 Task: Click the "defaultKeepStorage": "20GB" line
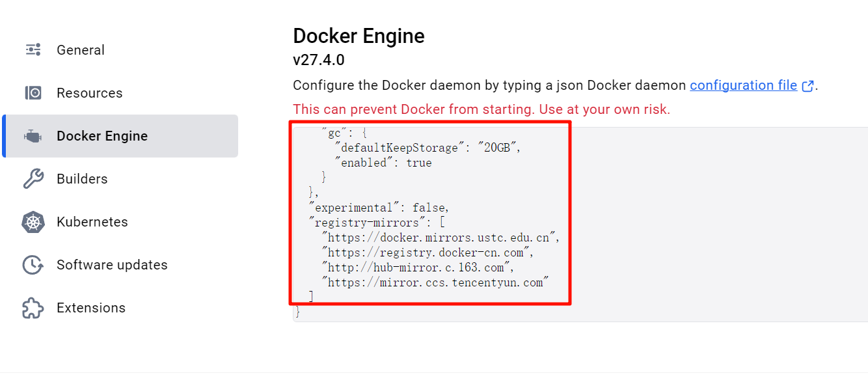(x=428, y=148)
